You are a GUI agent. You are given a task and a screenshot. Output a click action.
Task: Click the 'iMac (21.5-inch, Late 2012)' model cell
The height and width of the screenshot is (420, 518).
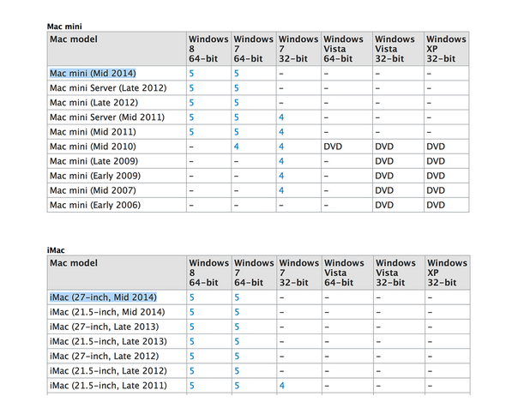(x=117, y=371)
